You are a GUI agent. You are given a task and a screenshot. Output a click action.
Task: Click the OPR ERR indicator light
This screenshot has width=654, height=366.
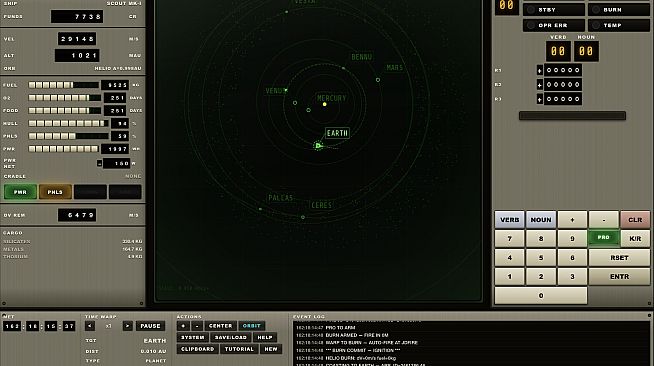click(x=553, y=25)
